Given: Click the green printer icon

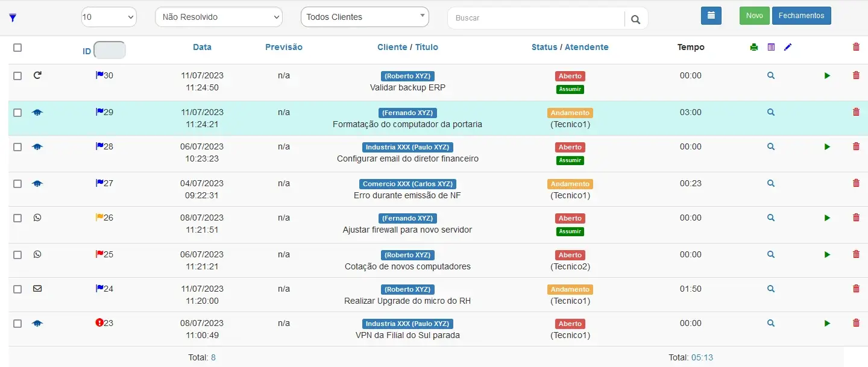Looking at the screenshot, I should [753, 47].
